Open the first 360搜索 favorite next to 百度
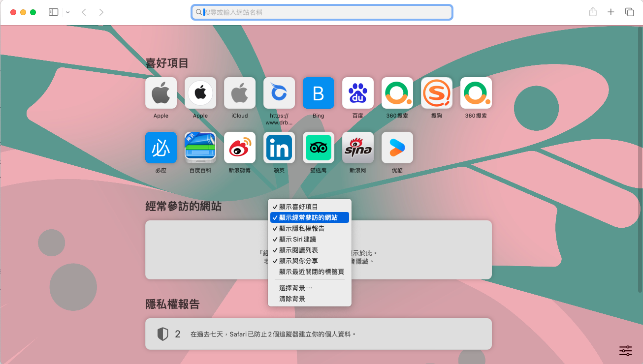The height and width of the screenshot is (364, 643). click(397, 93)
